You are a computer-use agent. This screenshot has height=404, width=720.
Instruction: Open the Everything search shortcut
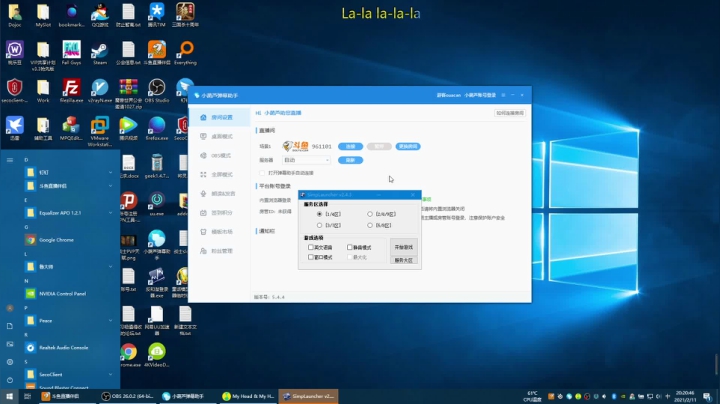point(185,53)
